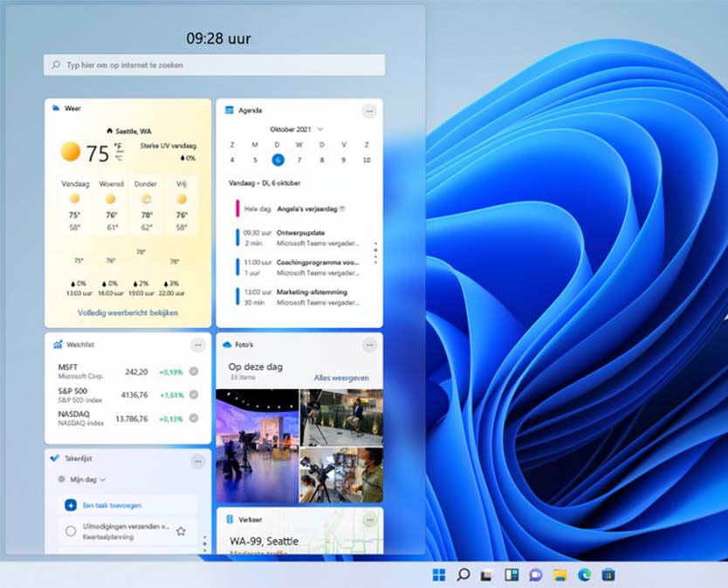Click the Agenda widget calendar icon
The height and width of the screenshot is (588, 728).
(x=230, y=111)
